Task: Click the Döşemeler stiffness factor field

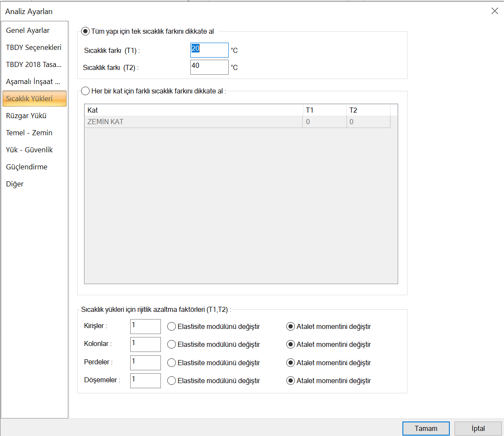Action: [x=145, y=381]
